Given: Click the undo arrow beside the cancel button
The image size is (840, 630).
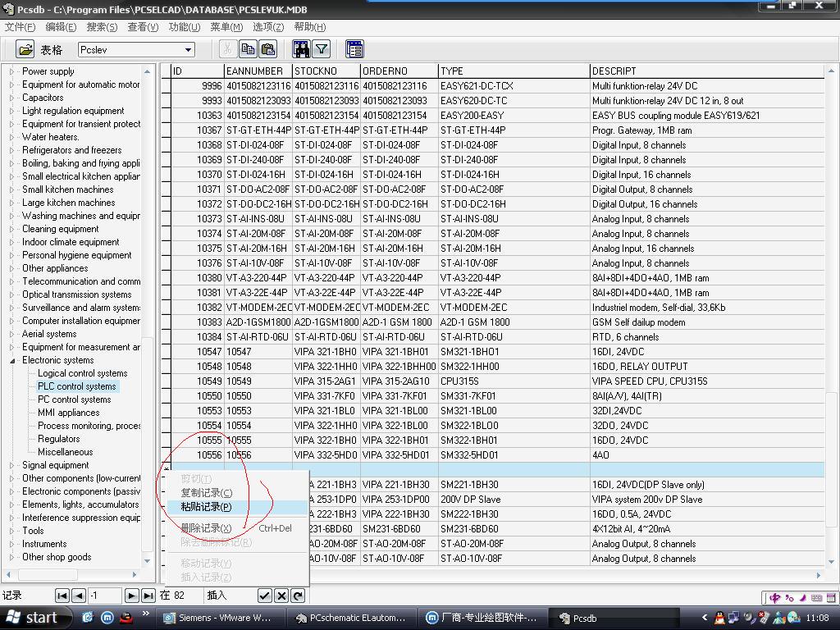Looking at the screenshot, I should (x=299, y=596).
